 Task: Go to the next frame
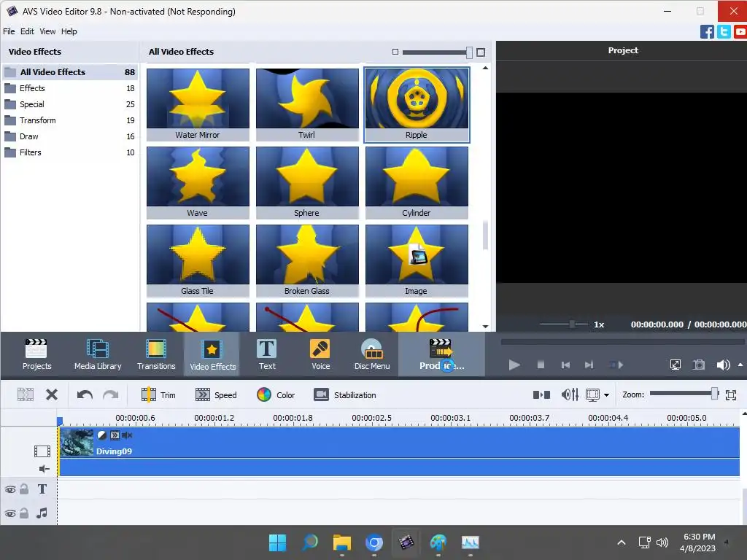coord(589,365)
